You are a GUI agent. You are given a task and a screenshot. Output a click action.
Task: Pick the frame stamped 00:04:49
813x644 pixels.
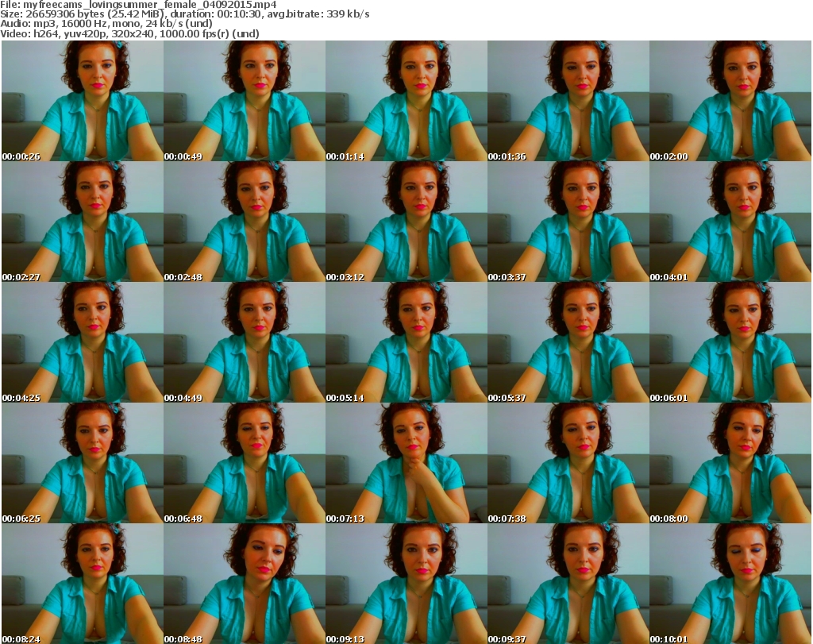click(245, 342)
